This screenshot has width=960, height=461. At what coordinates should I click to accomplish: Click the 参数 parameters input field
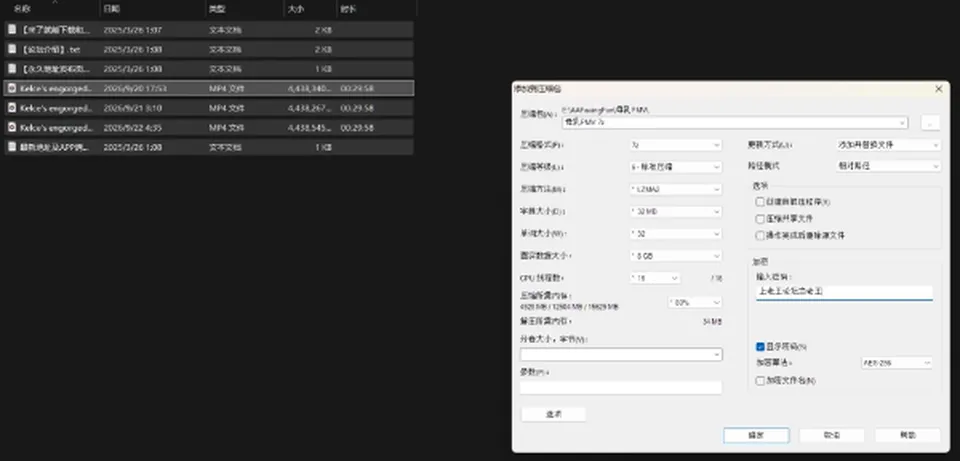621,388
